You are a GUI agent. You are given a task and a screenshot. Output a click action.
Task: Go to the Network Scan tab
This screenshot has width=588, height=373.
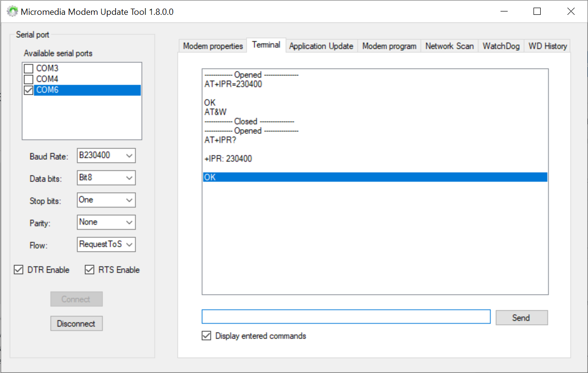449,46
